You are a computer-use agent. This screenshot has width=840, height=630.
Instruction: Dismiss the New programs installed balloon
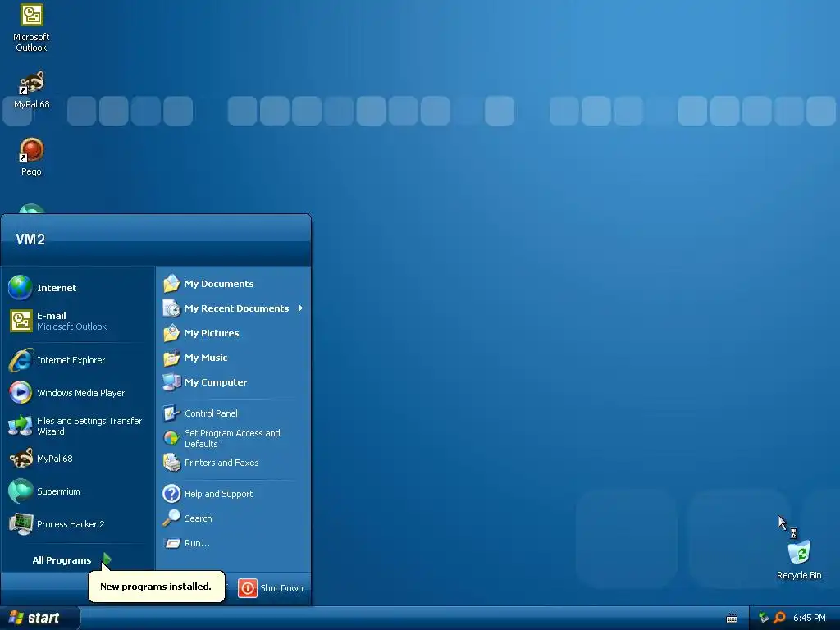[x=156, y=586]
